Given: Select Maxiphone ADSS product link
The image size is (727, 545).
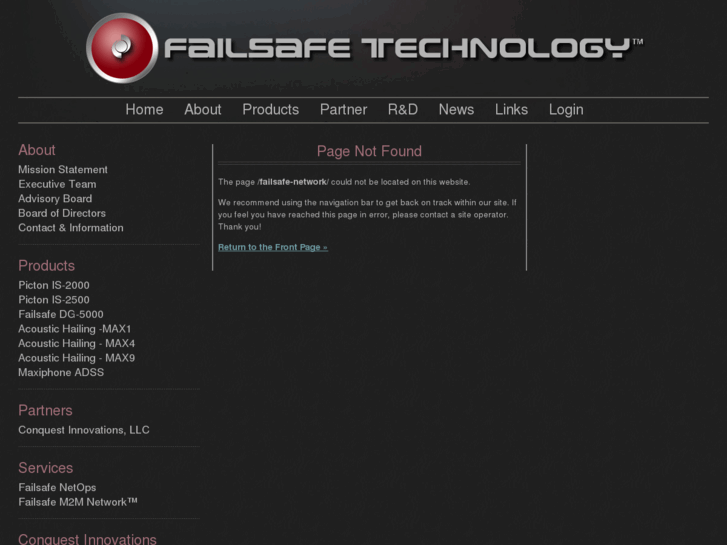Looking at the screenshot, I should (61, 372).
